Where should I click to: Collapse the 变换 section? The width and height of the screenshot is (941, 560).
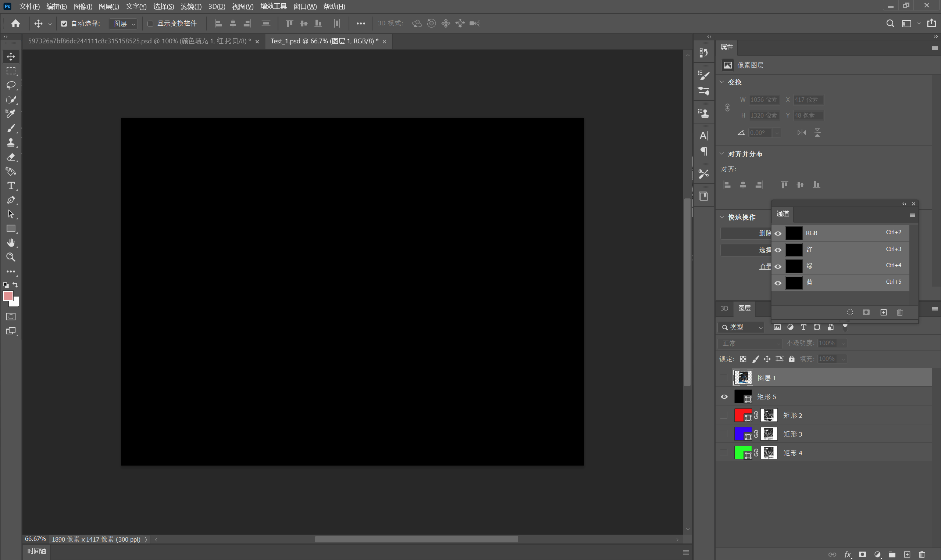pos(721,82)
